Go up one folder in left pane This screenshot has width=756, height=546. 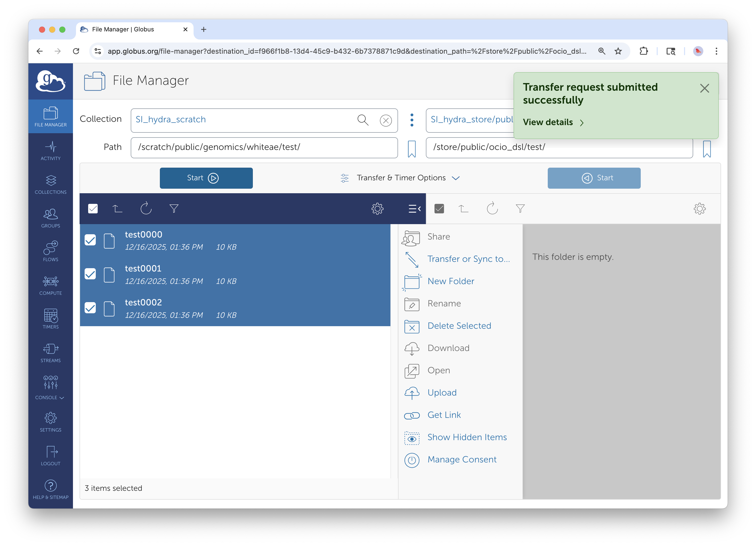pos(117,208)
